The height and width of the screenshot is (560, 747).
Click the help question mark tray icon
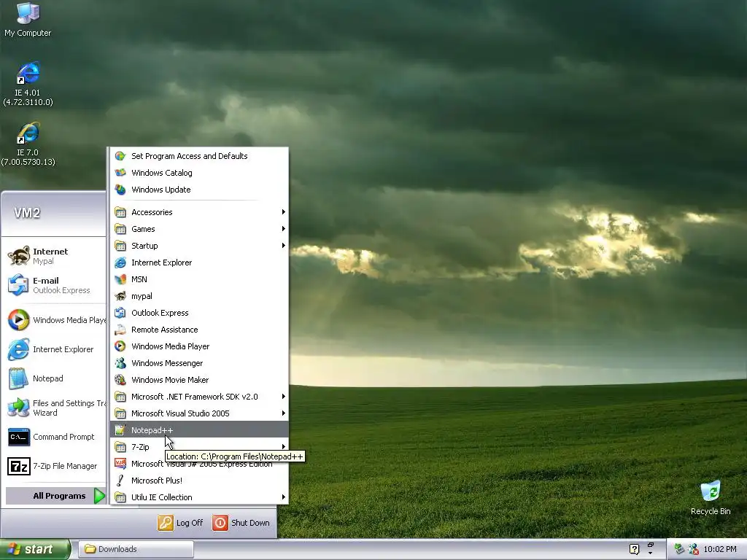click(634, 550)
